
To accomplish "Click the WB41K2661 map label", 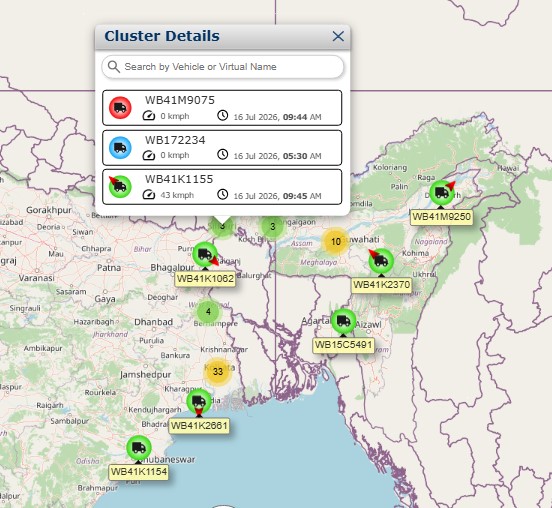I will 199,426.
